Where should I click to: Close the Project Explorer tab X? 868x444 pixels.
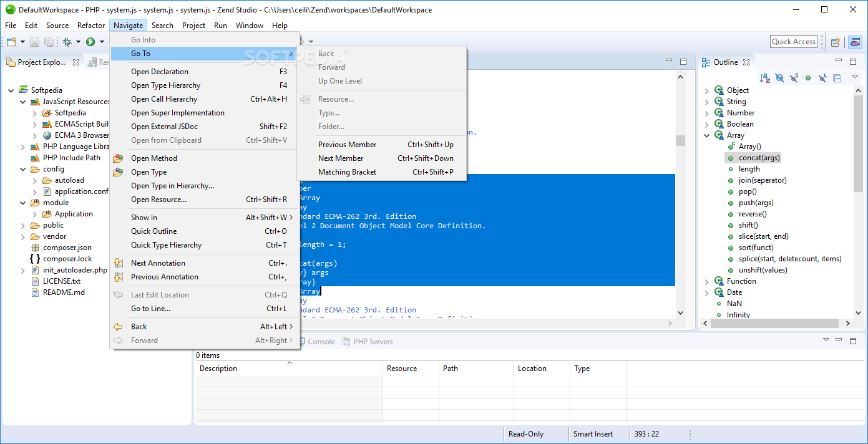pos(76,62)
